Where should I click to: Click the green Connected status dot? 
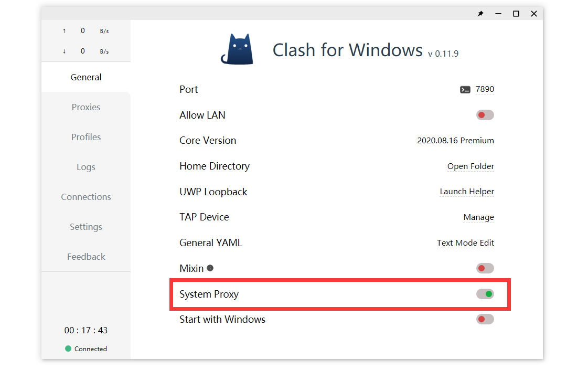68,349
